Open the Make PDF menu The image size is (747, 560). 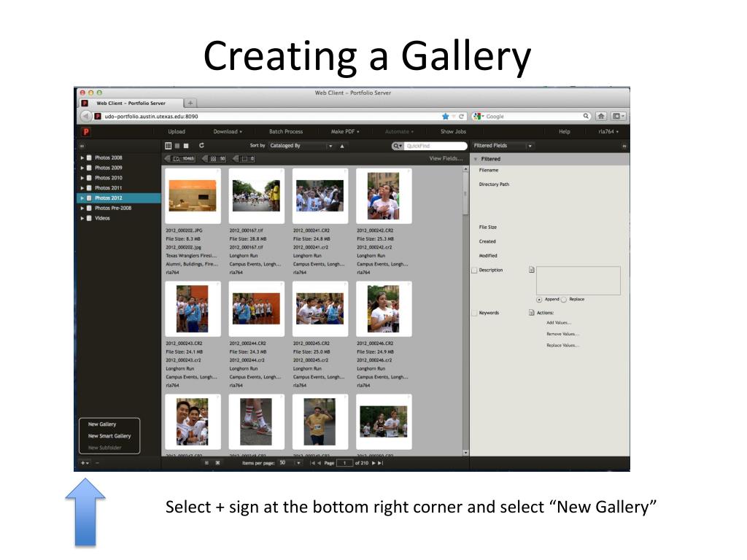click(x=345, y=132)
